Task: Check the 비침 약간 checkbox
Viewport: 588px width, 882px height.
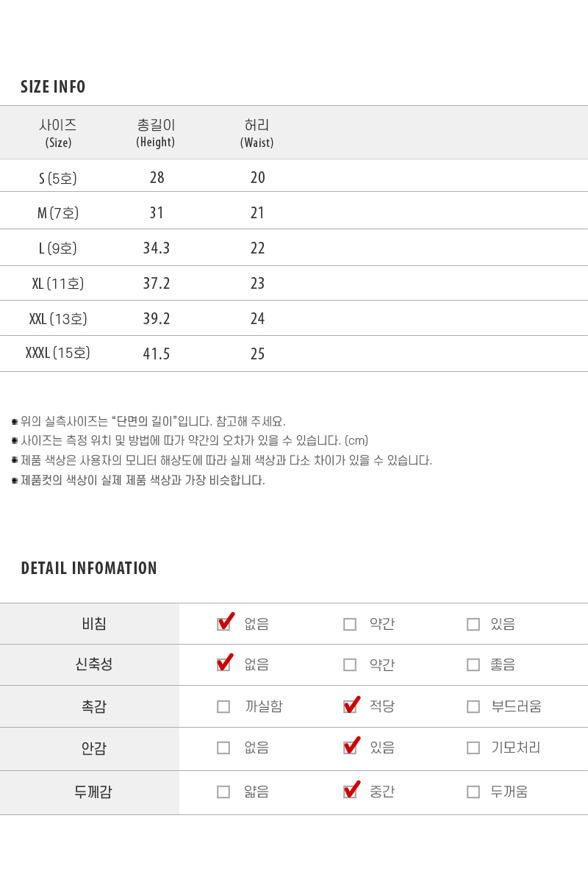Action: coord(350,624)
